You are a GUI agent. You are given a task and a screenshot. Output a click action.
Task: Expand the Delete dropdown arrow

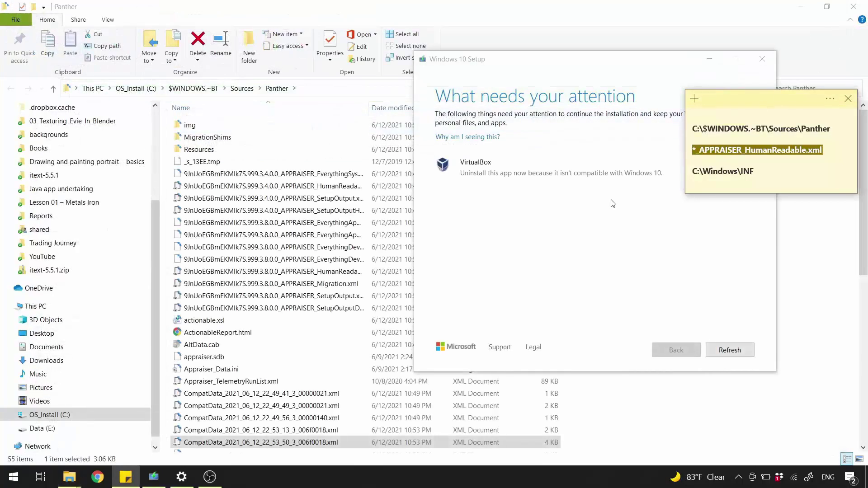(x=198, y=61)
